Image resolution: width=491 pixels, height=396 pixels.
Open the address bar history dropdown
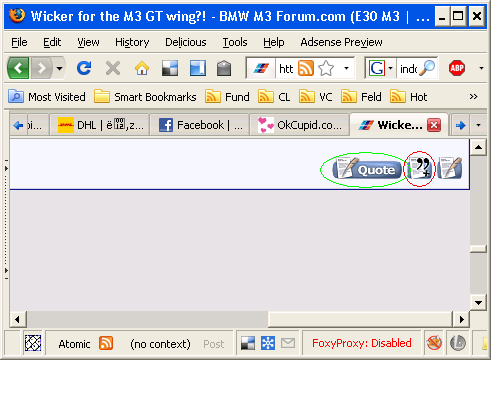(x=347, y=68)
